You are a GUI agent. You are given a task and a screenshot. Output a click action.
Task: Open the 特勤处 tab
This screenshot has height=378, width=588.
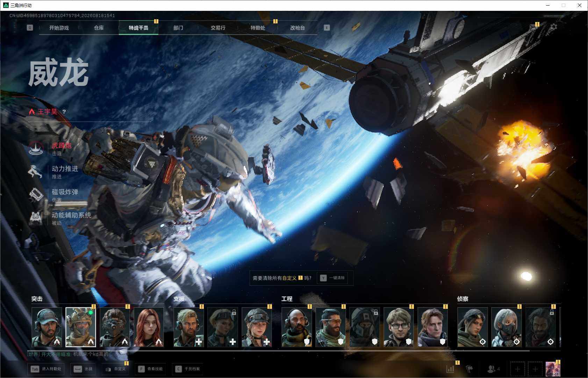[x=258, y=28]
